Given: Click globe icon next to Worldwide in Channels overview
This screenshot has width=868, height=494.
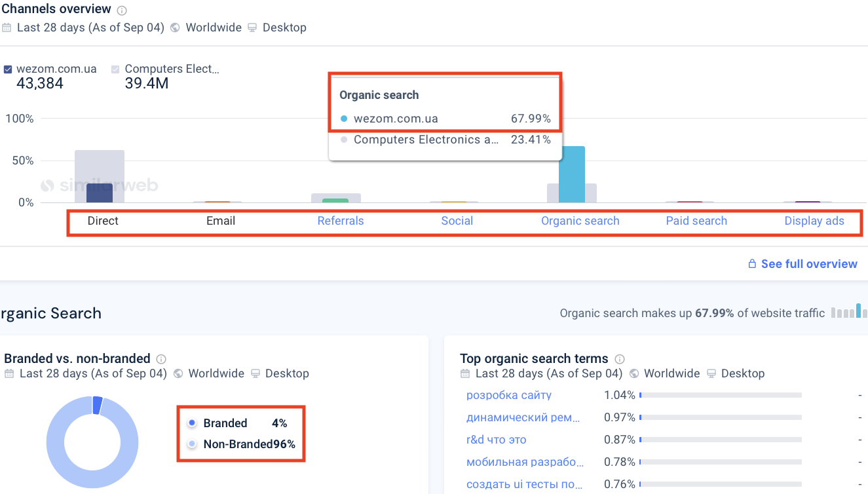Looking at the screenshot, I should pyautogui.click(x=175, y=28).
